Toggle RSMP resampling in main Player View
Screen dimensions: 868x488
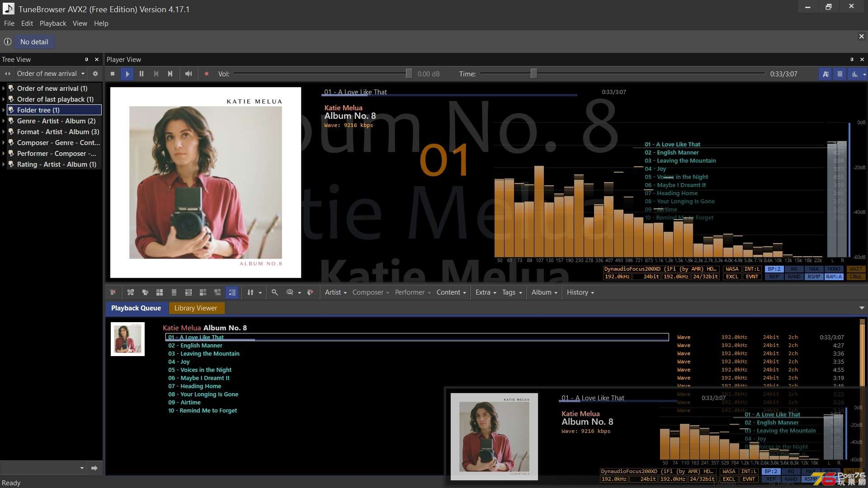click(x=814, y=277)
